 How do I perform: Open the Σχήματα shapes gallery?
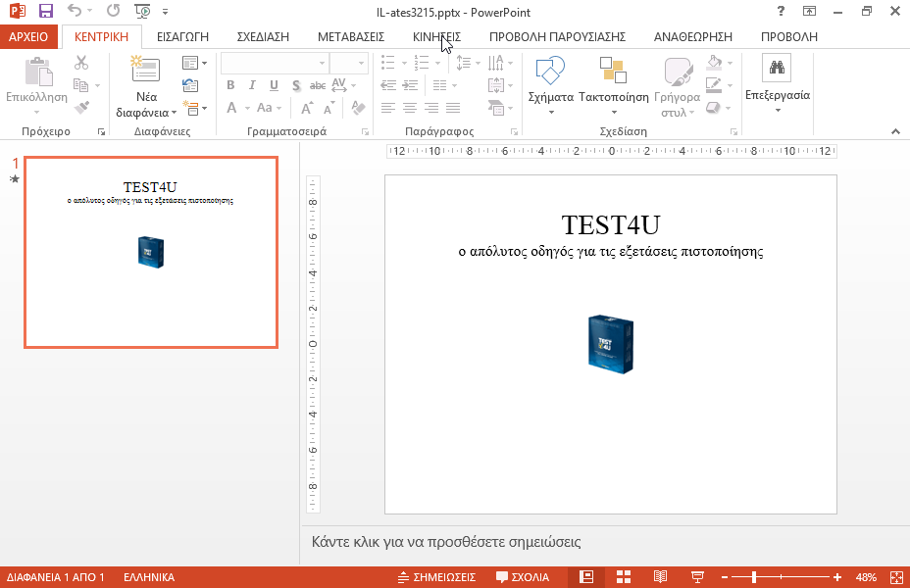pyautogui.click(x=551, y=84)
